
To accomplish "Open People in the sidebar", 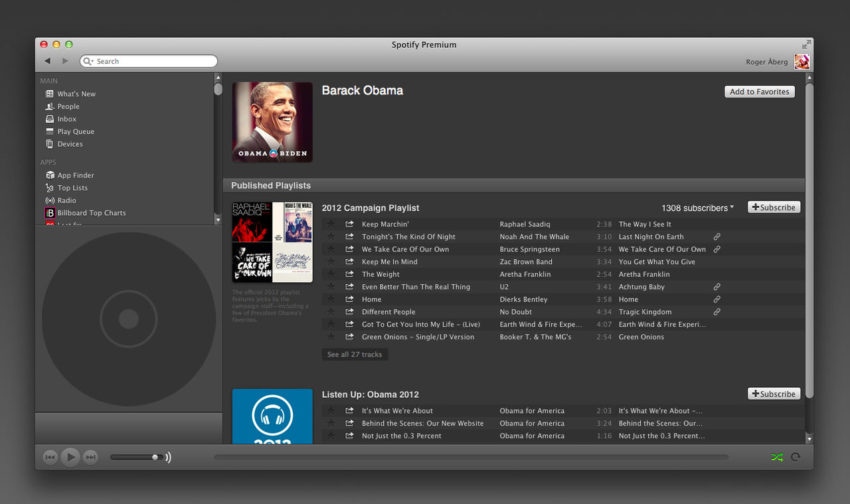I will [62, 106].
